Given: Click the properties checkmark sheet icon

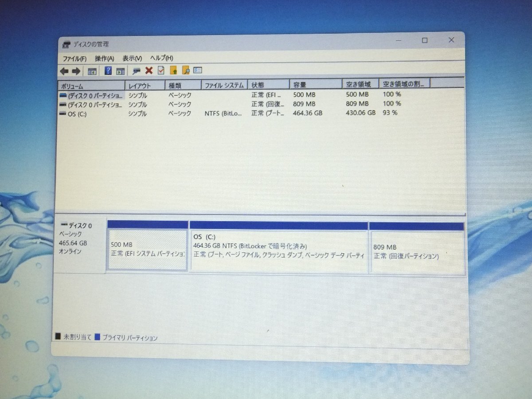Looking at the screenshot, I should pyautogui.click(x=161, y=70).
